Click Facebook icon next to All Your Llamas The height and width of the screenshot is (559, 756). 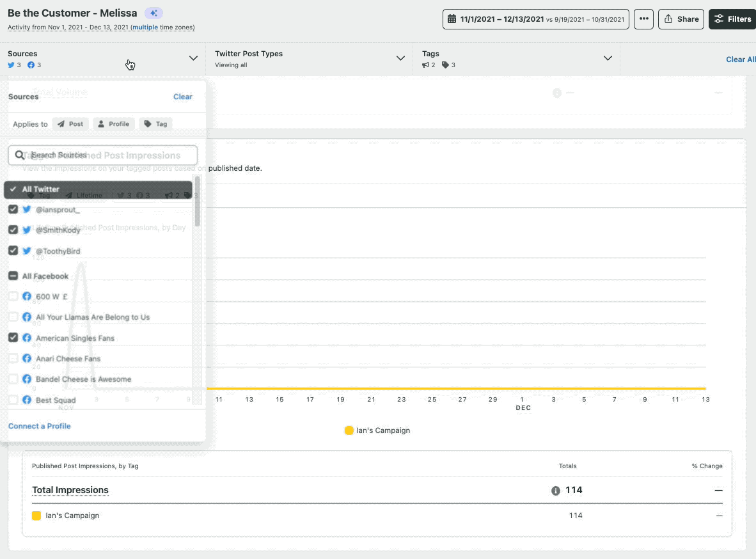pyautogui.click(x=27, y=317)
